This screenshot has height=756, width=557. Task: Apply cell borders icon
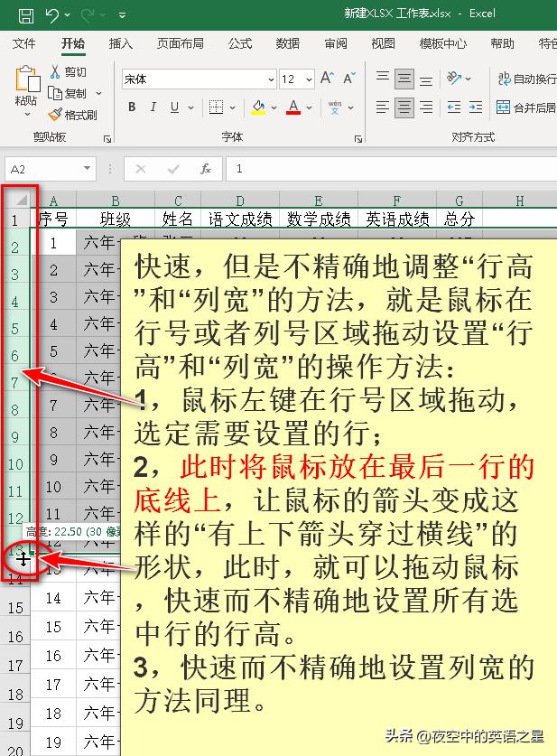(216, 107)
